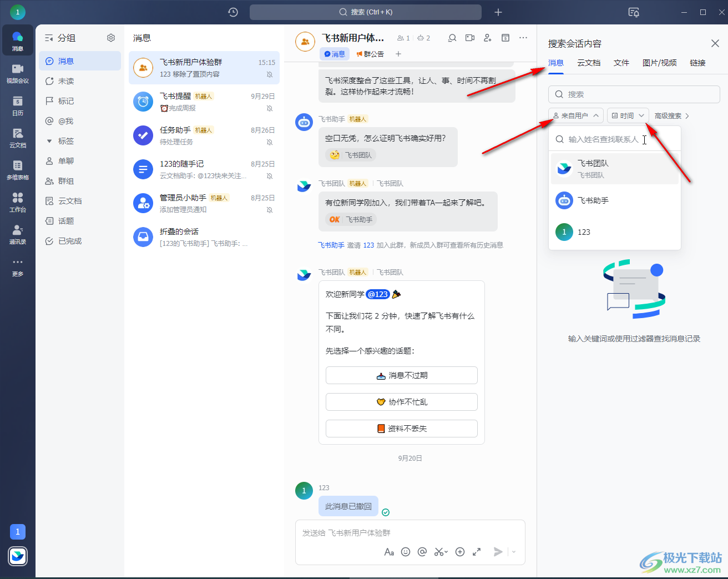Click the message input box
The height and width of the screenshot is (579, 728).
410,533
